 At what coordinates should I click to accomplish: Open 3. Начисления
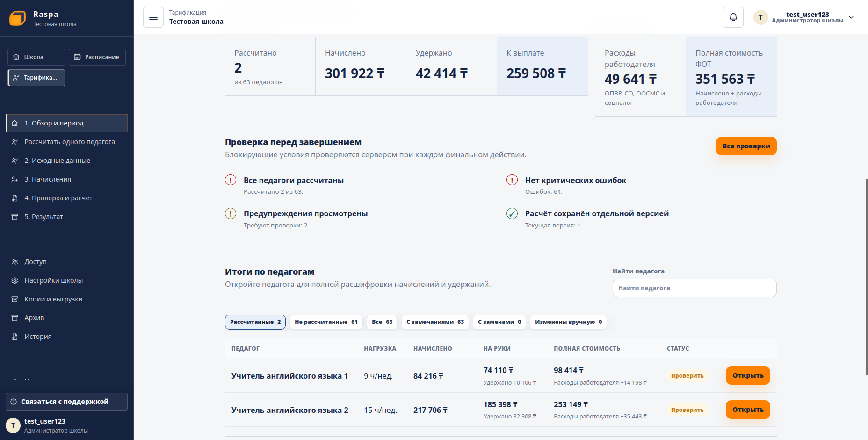click(x=66, y=179)
